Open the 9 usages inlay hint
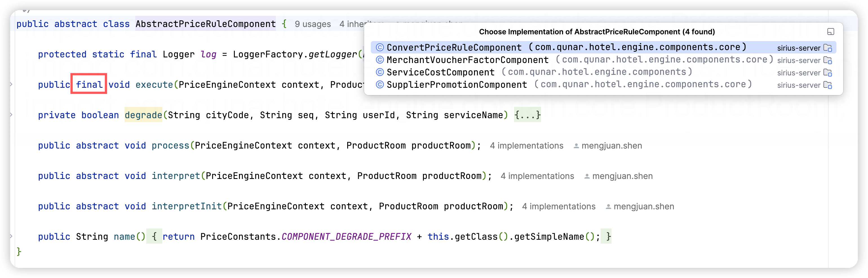Viewport: 868px width, 278px height. pyautogui.click(x=312, y=24)
